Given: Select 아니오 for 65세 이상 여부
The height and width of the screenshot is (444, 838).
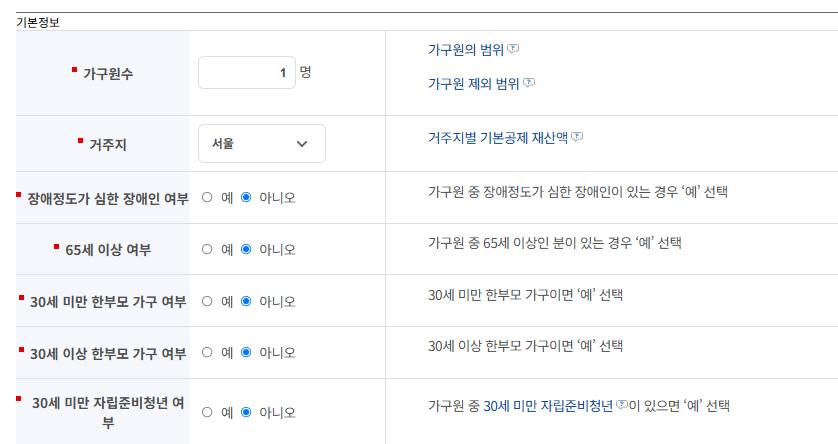Looking at the screenshot, I should 246,249.
